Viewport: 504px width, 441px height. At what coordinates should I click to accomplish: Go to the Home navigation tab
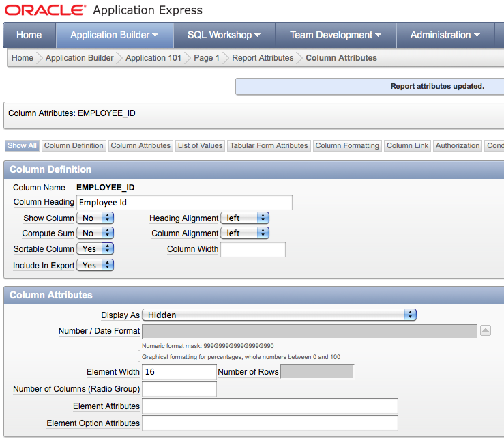coord(29,35)
